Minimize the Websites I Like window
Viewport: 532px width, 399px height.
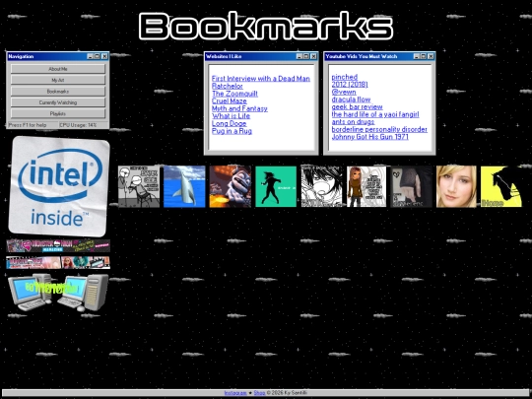299,56
